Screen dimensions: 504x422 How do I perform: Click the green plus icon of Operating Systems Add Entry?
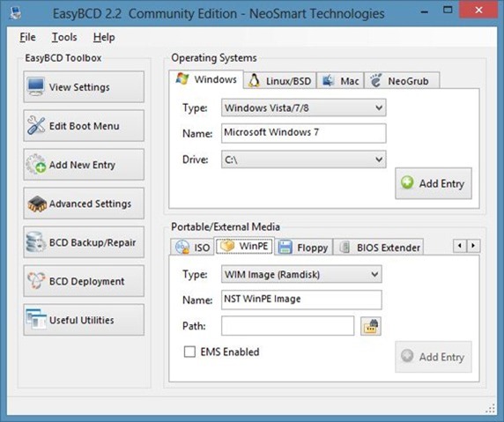pyautogui.click(x=407, y=182)
